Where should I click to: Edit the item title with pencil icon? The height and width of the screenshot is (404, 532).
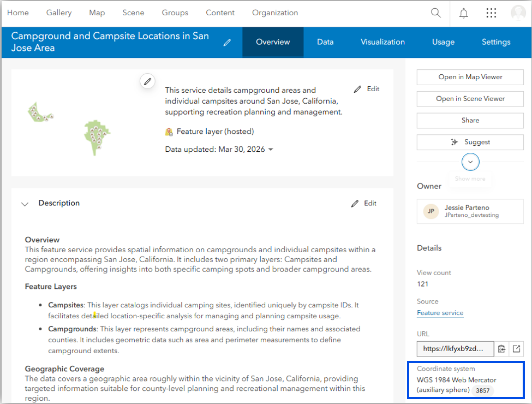pos(228,43)
